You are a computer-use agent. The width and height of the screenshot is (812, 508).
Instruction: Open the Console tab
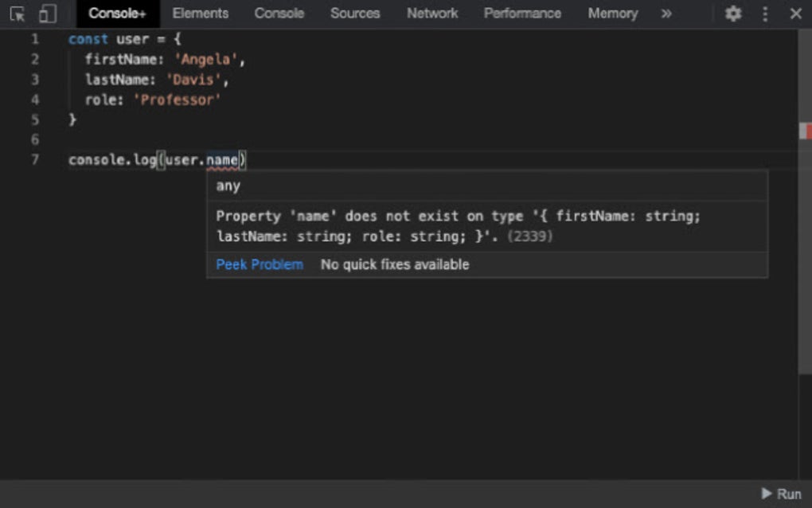pos(279,14)
